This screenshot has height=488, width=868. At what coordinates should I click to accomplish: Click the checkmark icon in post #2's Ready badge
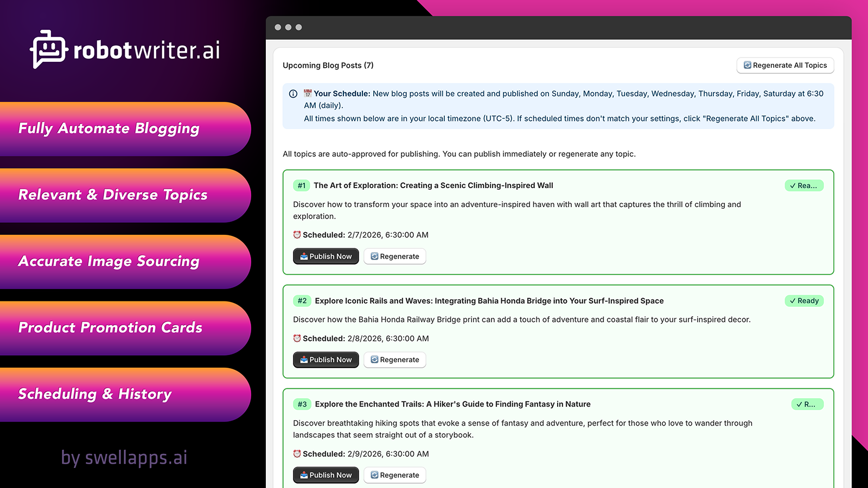792,300
